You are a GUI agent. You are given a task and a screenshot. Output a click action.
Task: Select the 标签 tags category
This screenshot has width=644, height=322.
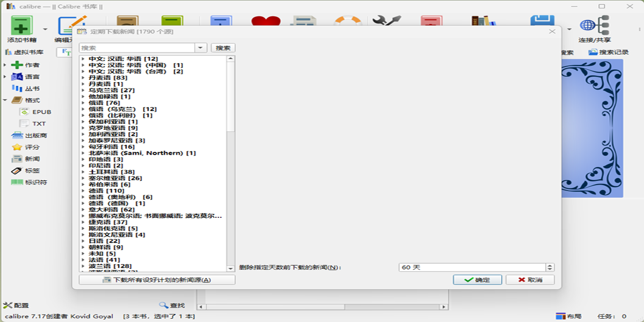[25, 171]
